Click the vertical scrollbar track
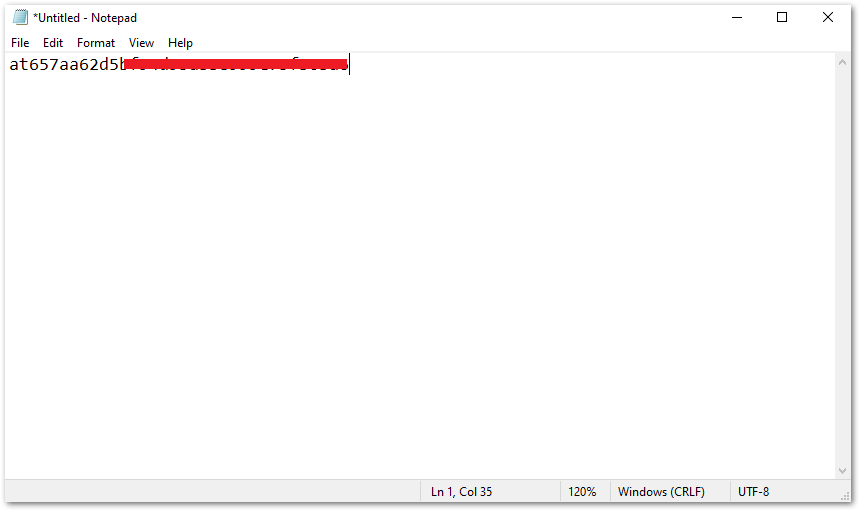The height and width of the screenshot is (511, 860). tap(842, 266)
